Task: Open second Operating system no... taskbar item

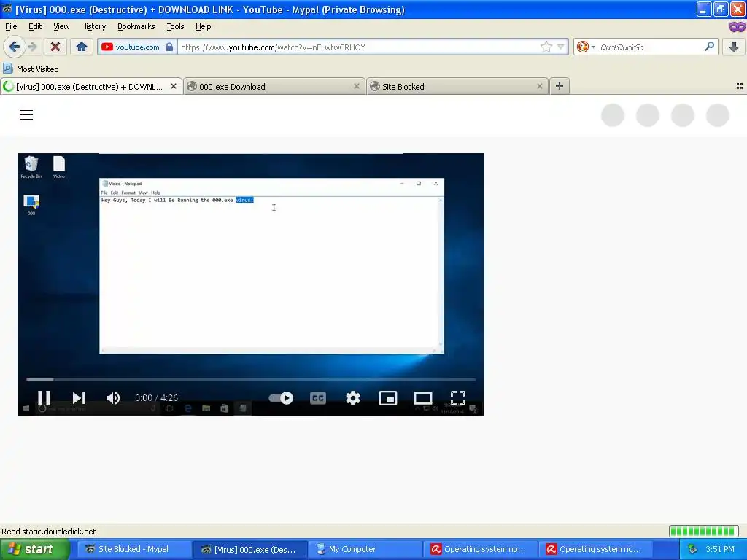Action: coord(595,549)
